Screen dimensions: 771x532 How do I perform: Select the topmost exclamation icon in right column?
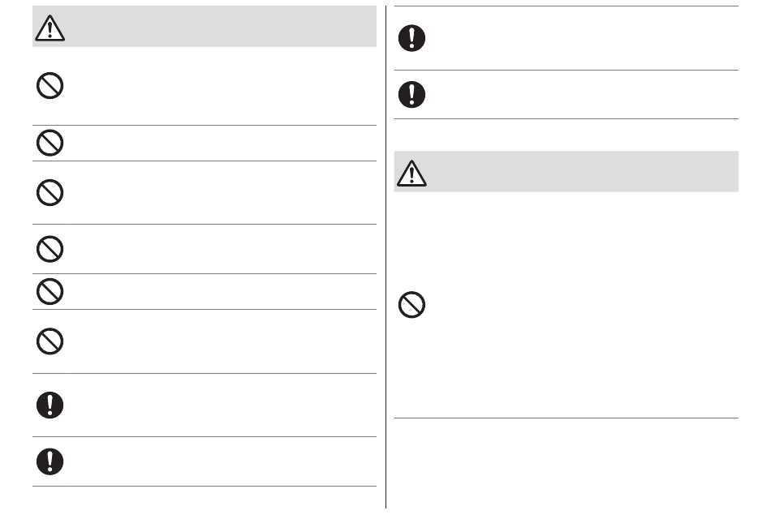[411, 38]
